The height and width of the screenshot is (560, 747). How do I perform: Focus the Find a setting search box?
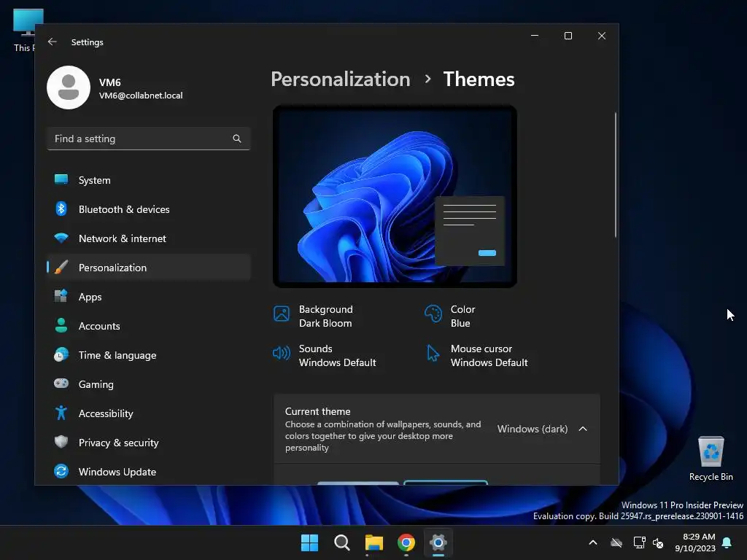click(149, 139)
